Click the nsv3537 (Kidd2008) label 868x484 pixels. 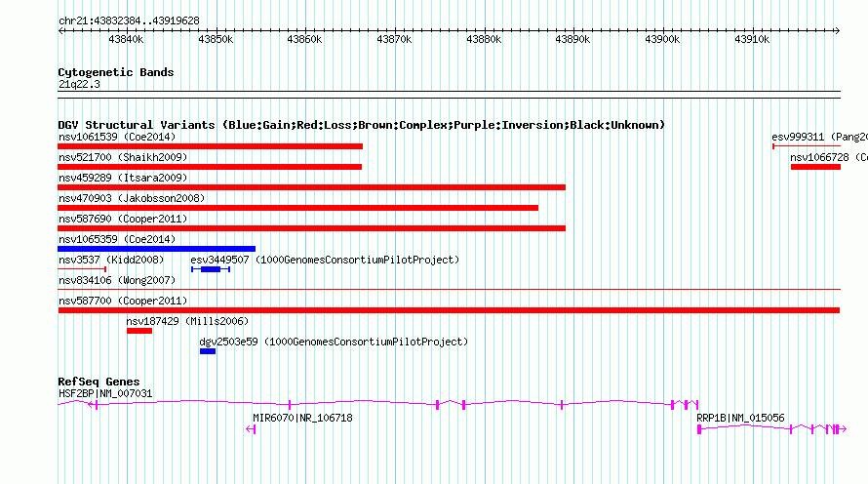[x=111, y=260]
